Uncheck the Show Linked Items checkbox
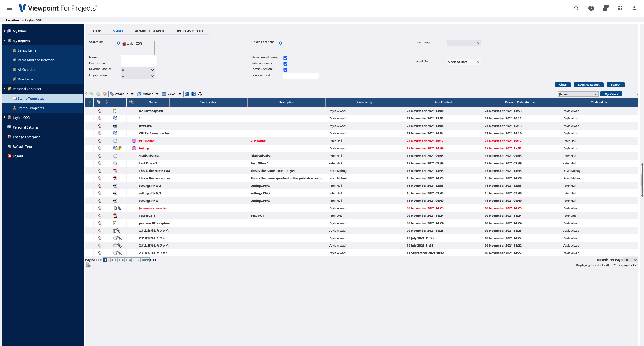This screenshot has height=346, width=644. (285, 58)
